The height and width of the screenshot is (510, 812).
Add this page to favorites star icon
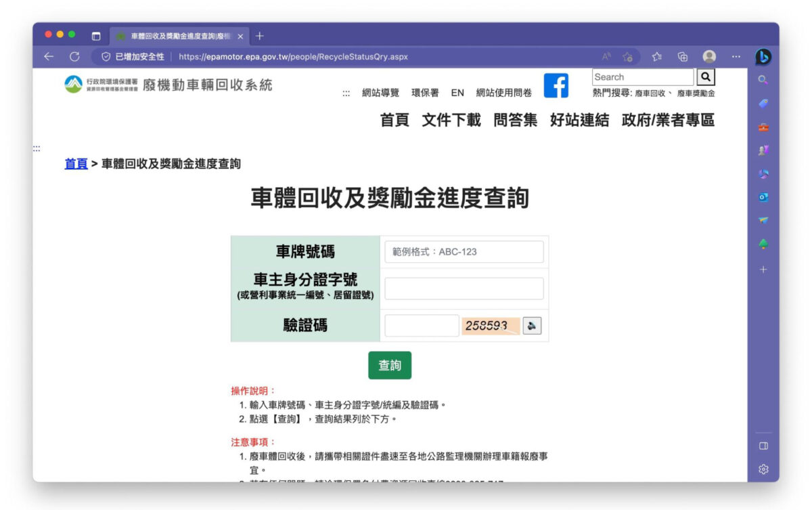pos(627,57)
